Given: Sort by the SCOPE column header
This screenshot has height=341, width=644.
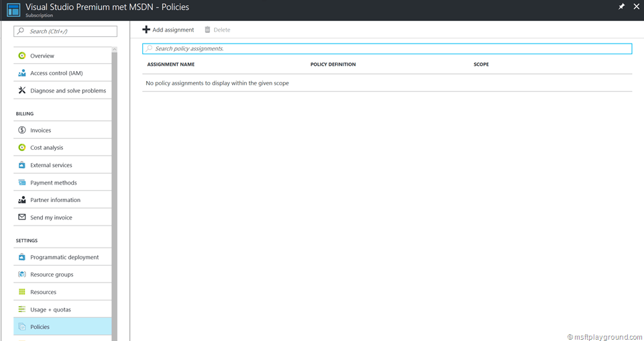Looking at the screenshot, I should [x=481, y=64].
